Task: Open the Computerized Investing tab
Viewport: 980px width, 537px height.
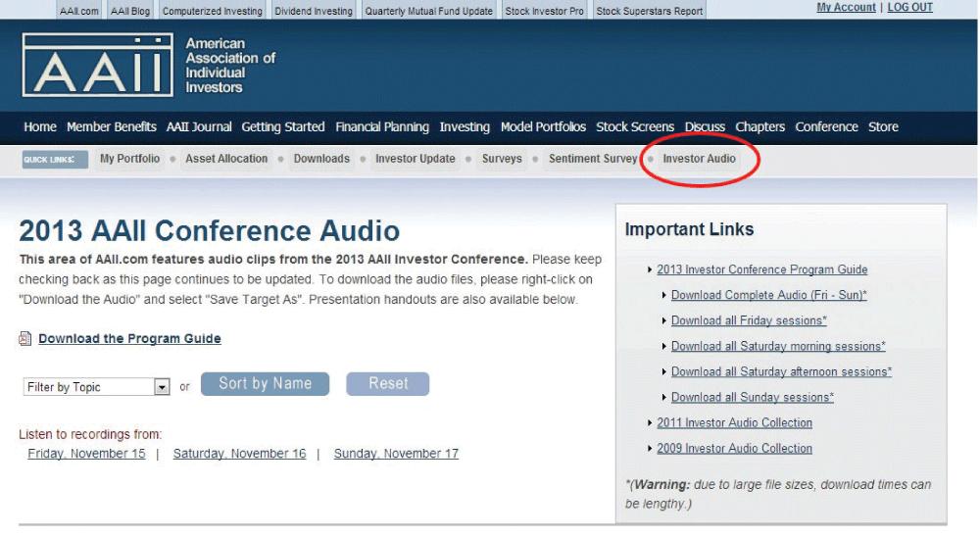Action: point(213,11)
